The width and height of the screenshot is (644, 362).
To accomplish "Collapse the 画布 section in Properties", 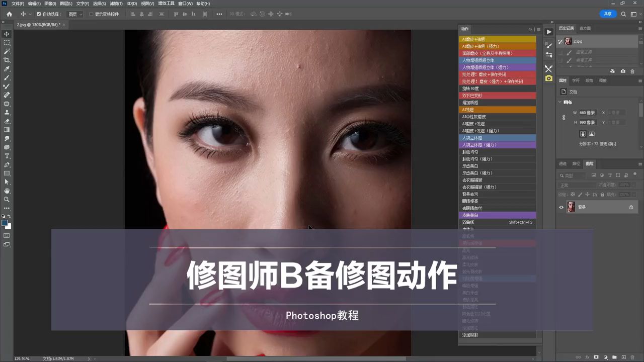I will [x=560, y=102].
